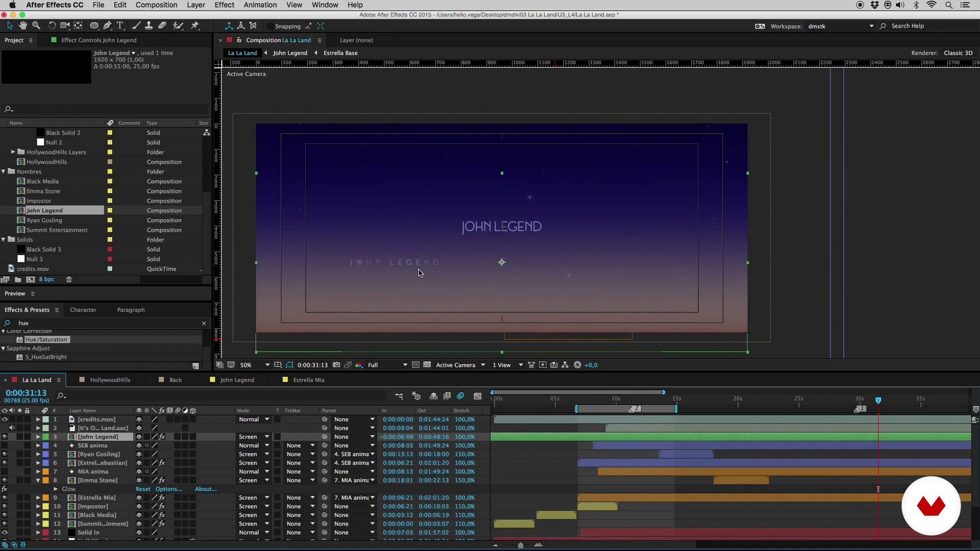Select the Horizontal Type tool

[120, 26]
